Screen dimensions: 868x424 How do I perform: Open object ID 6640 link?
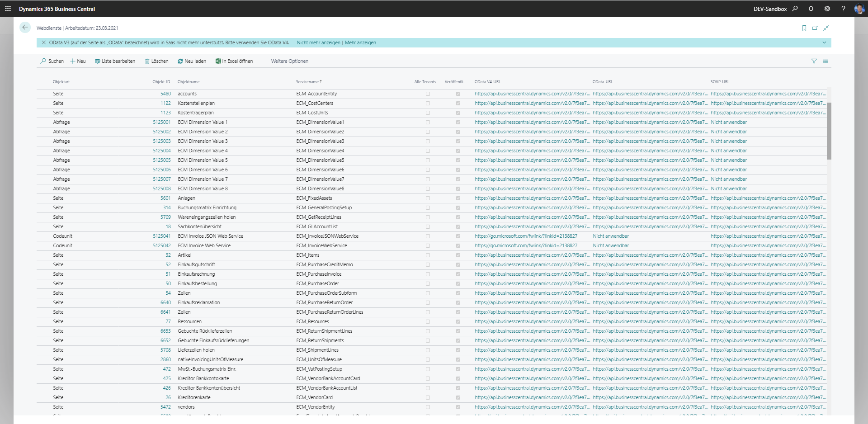coord(165,302)
